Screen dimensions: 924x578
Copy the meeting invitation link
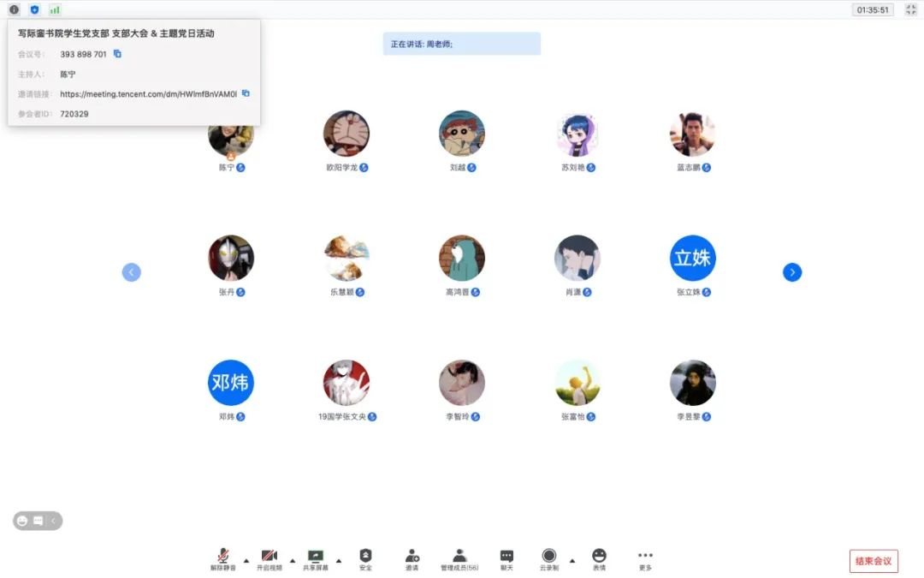pos(246,93)
